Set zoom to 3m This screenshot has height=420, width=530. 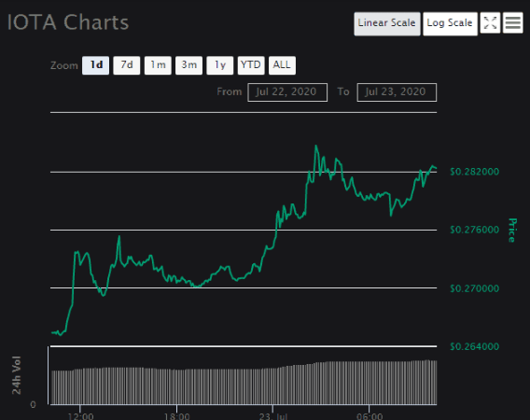(188, 65)
